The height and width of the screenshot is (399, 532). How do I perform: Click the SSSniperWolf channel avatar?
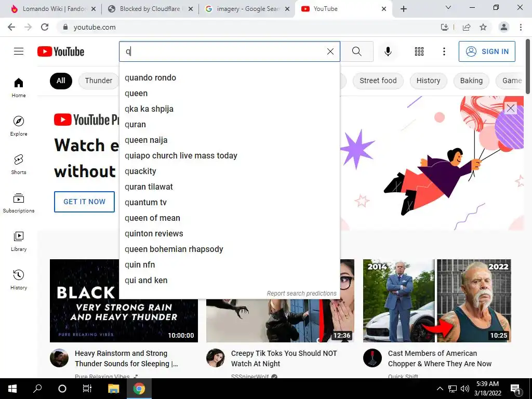pos(216,358)
